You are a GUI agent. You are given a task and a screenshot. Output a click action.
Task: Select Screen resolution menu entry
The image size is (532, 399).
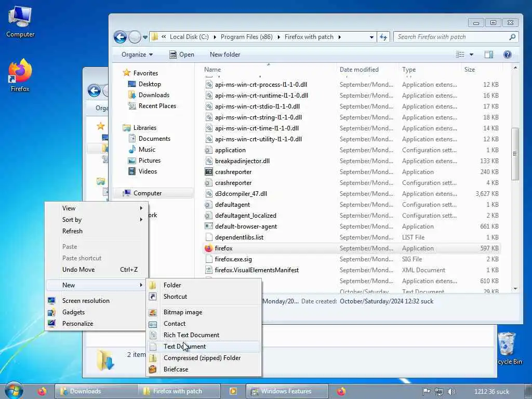97,301
